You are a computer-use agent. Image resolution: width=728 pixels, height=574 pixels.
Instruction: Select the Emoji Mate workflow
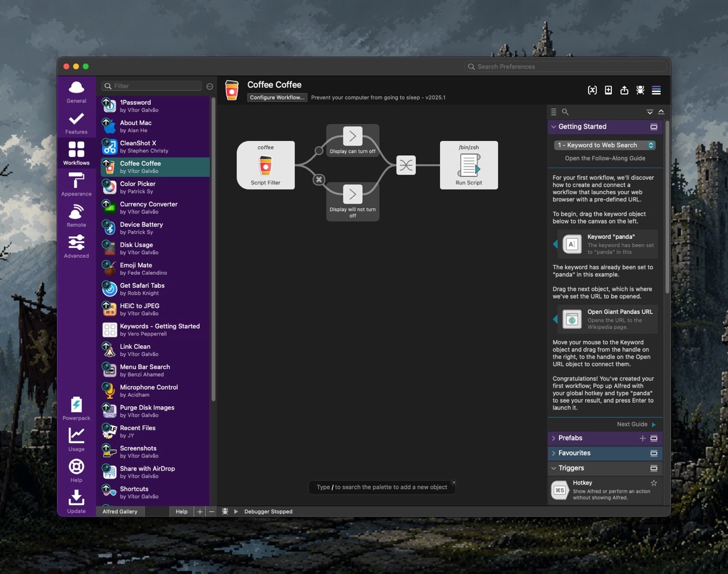[156, 269]
